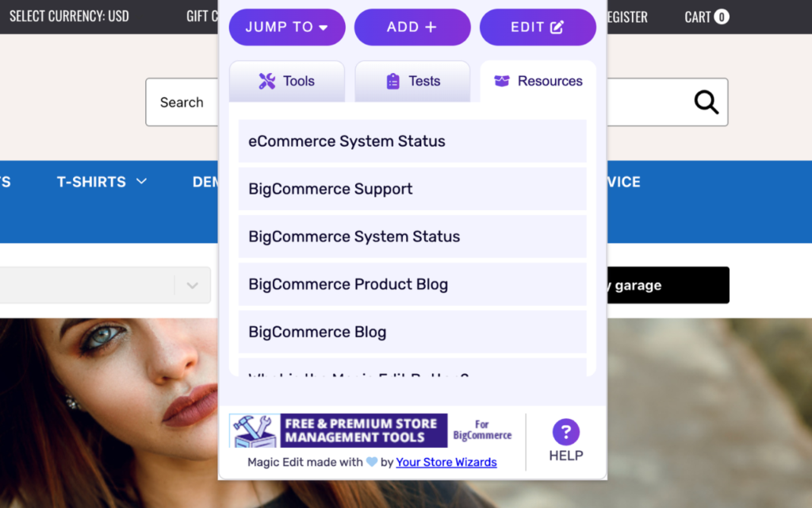Screen dimensions: 812x508
Task: Expand the T-SHIRTS navigation chevron
Action: [x=141, y=181]
